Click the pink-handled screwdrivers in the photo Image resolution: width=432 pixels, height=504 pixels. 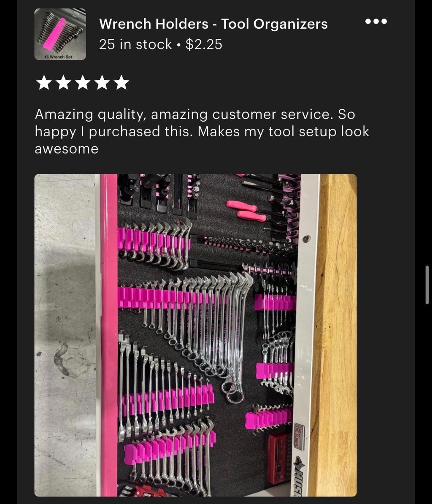[x=246, y=211]
